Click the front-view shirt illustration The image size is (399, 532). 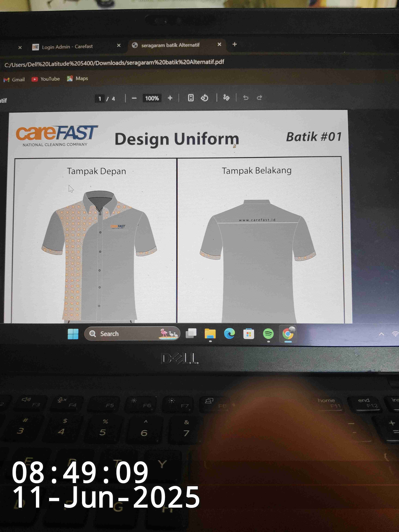click(x=99, y=256)
